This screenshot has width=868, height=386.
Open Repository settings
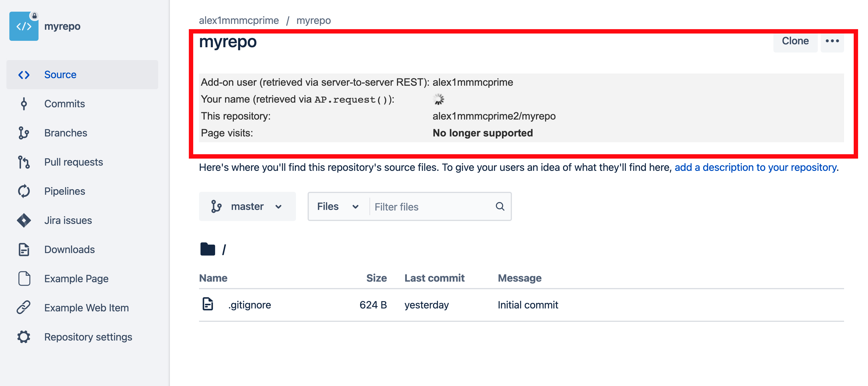pos(82,337)
